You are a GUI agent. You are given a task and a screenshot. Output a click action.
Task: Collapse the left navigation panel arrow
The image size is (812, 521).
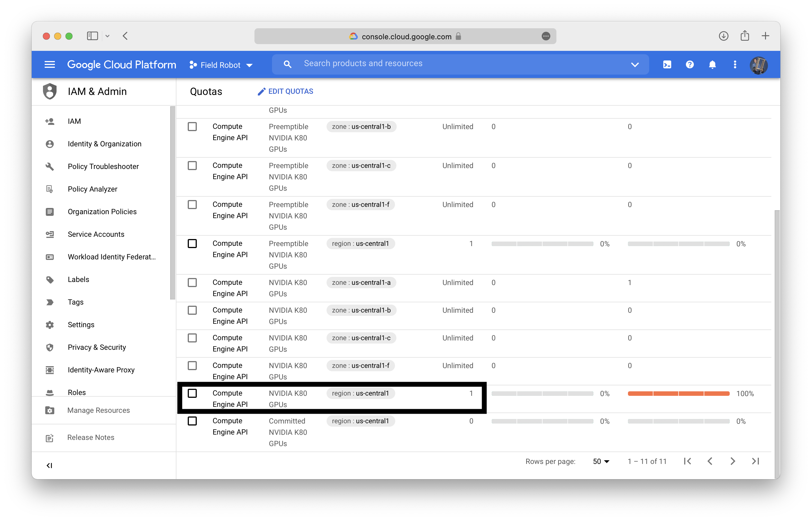tap(49, 466)
